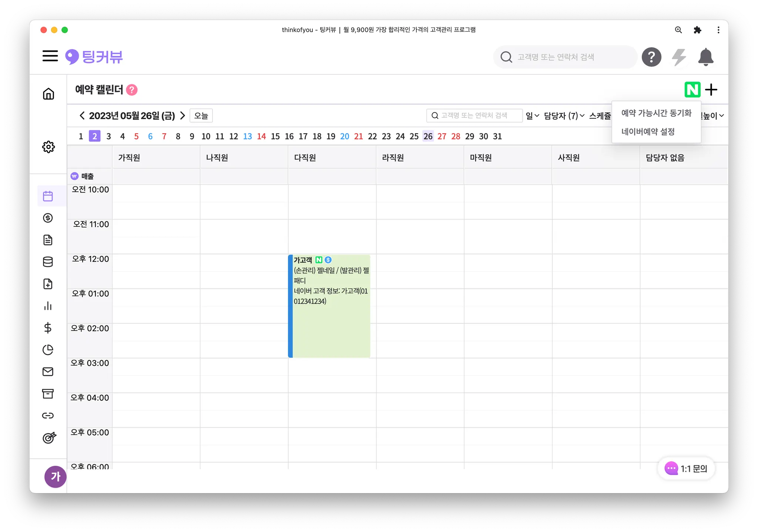Expand the 담당자 (7) dropdown
This screenshot has width=758, height=532.
pos(564,116)
